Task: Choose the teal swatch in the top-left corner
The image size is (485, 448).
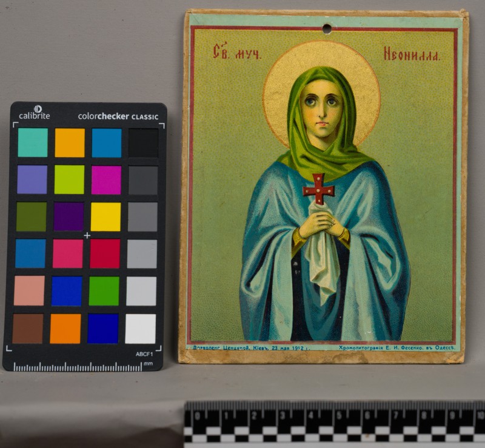Action: click(x=32, y=142)
